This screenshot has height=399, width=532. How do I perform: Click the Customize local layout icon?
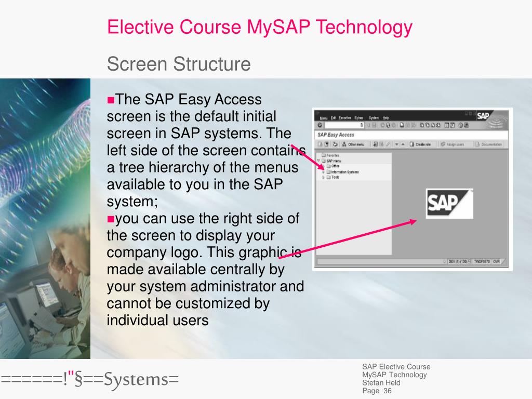(x=466, y=125)
